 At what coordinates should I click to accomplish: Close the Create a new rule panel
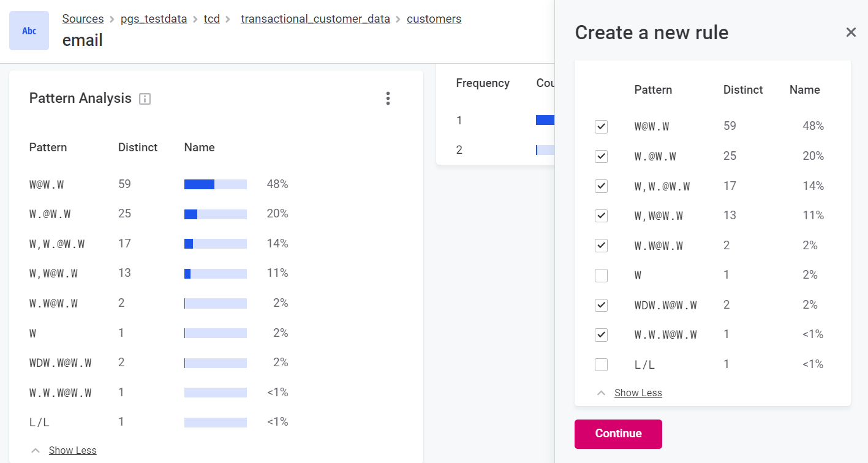tap(851, 32)
